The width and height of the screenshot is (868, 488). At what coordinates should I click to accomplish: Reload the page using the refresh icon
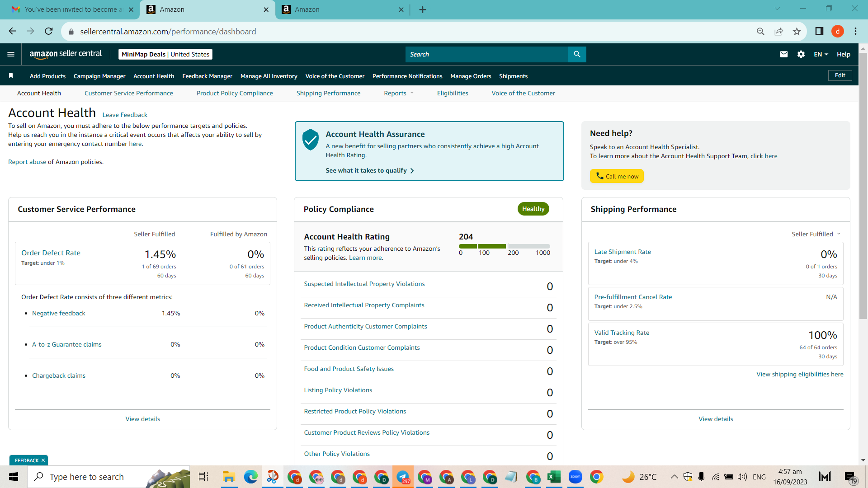click(x=49, y=31)
